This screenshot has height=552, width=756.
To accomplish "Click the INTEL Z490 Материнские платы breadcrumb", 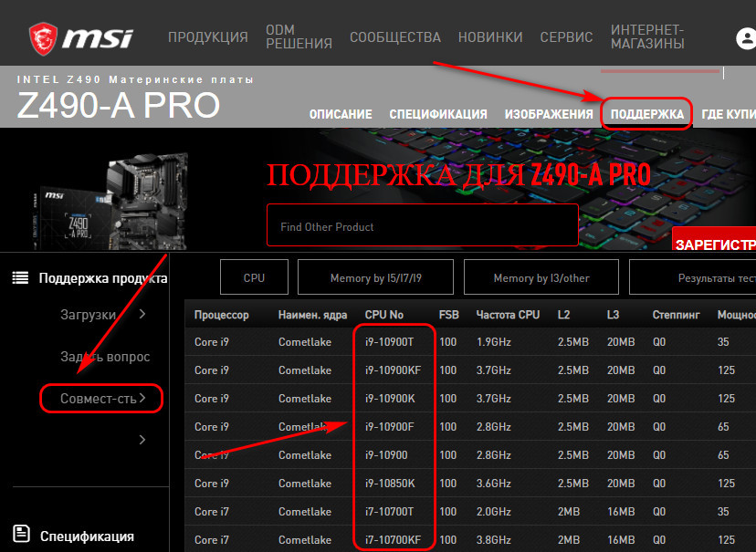I will click(135, 79).
